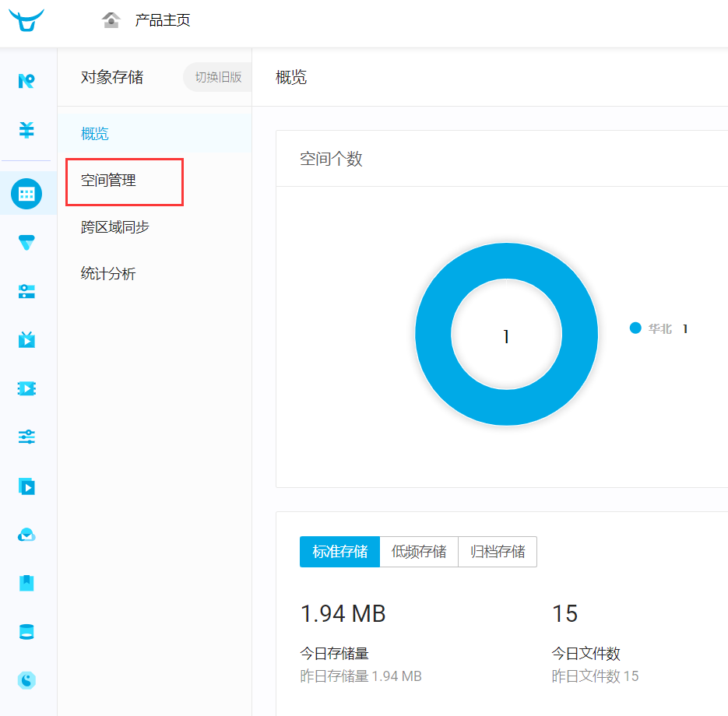The height and width of the screenshot is (716, 728).
Task: Open the sliders settings sidebar icon
Action: [x=26, y=437]
